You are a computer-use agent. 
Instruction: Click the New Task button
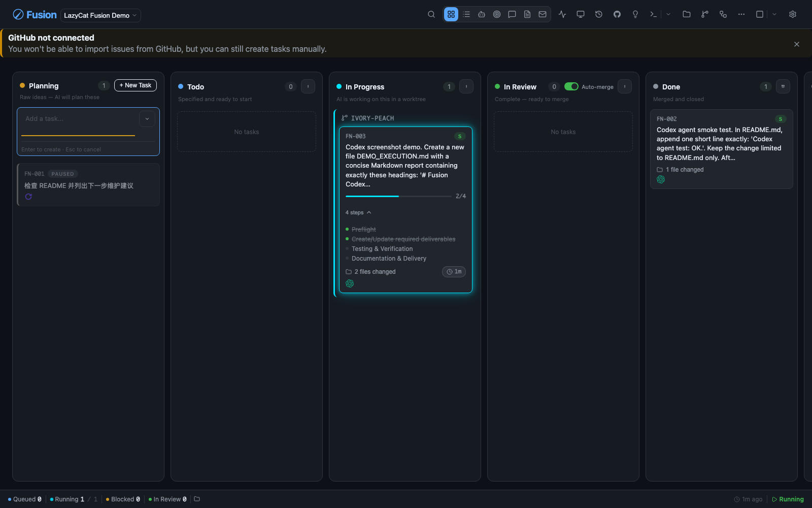tap(136, 85)
